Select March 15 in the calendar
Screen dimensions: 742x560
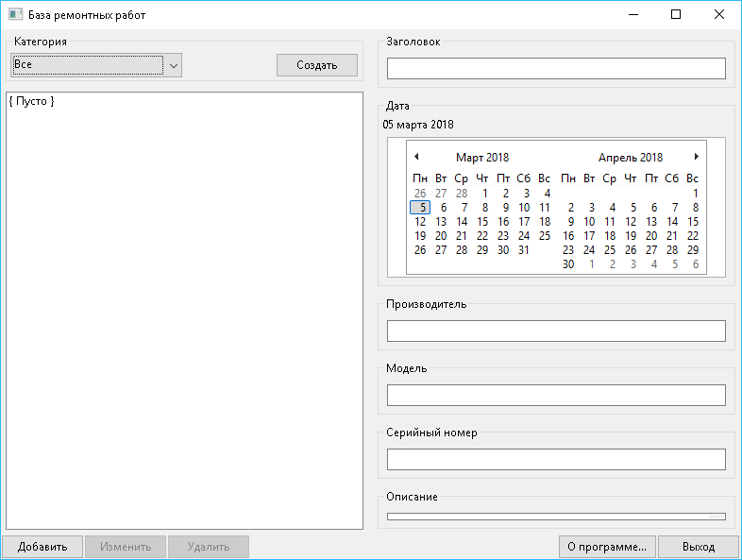482,222
